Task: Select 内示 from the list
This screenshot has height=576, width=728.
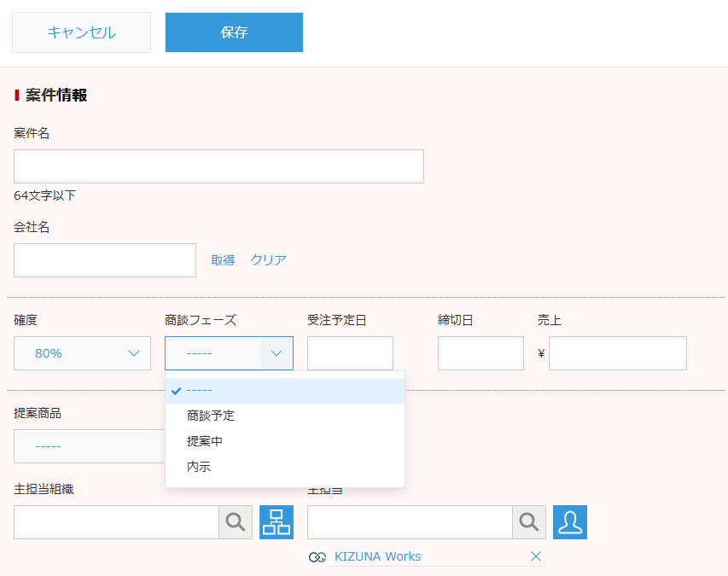Action: (x=285, y=467)
